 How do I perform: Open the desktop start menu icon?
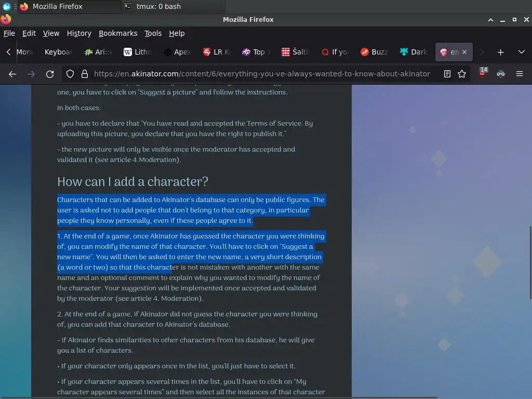6,6
